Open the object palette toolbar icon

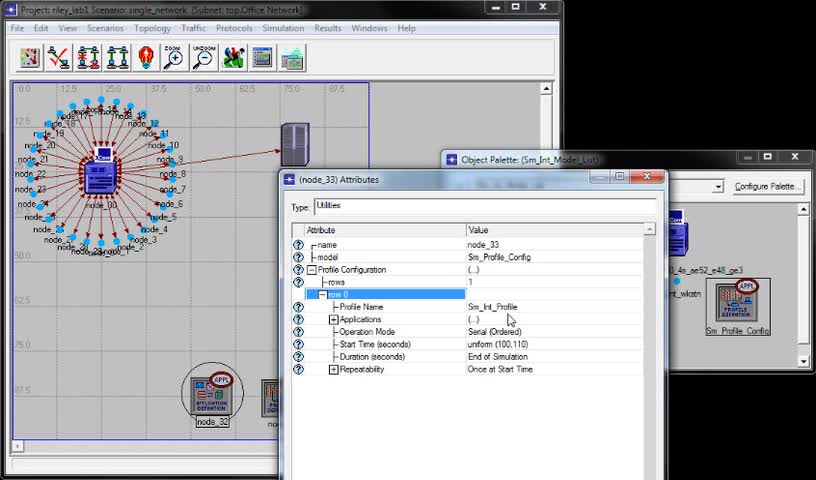tap(30, 58)
